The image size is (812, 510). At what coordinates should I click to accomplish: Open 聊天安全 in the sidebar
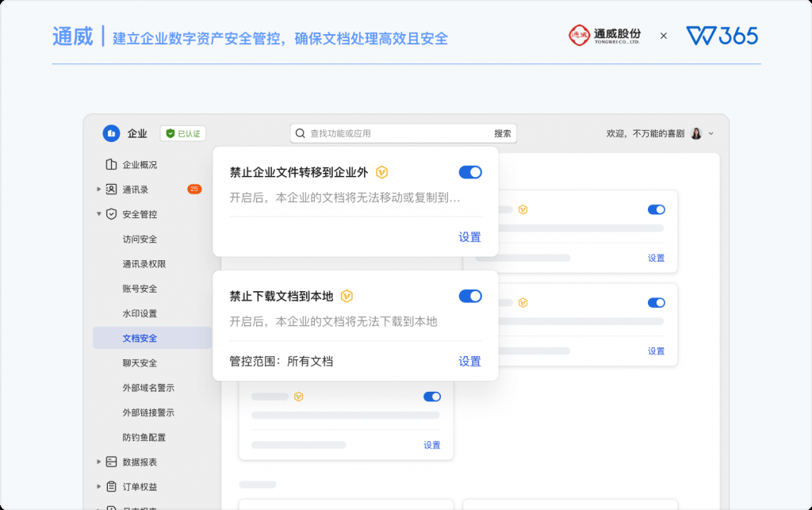(140, 363)
